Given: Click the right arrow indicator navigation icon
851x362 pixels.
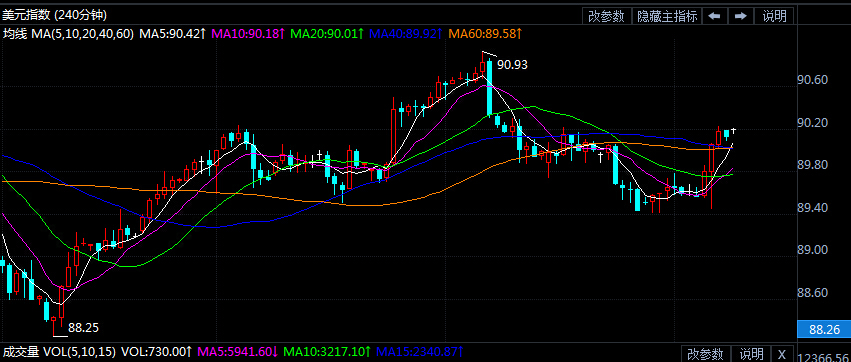Looking at the screenshot, I should tap(740, 16).
